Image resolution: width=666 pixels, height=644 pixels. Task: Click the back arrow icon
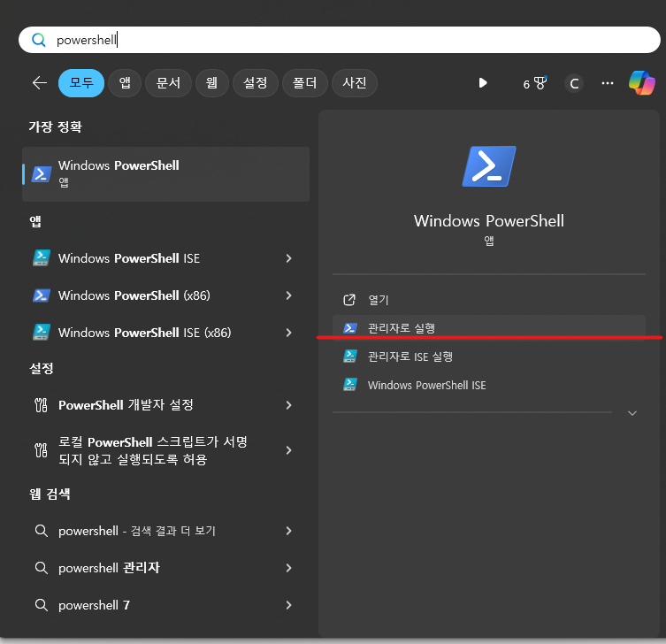(x=40, y=83)
